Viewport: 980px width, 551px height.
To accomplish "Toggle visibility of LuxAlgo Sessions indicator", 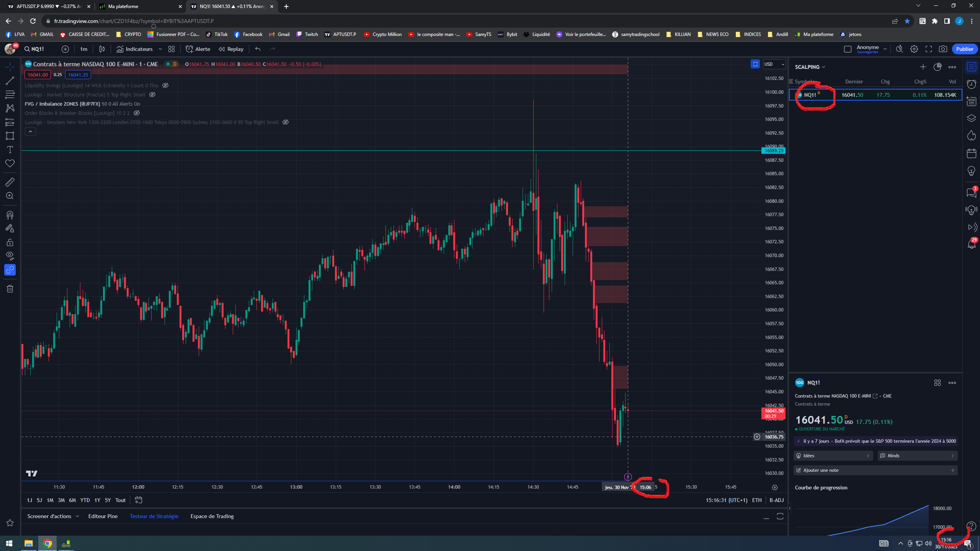I will 286,122.
